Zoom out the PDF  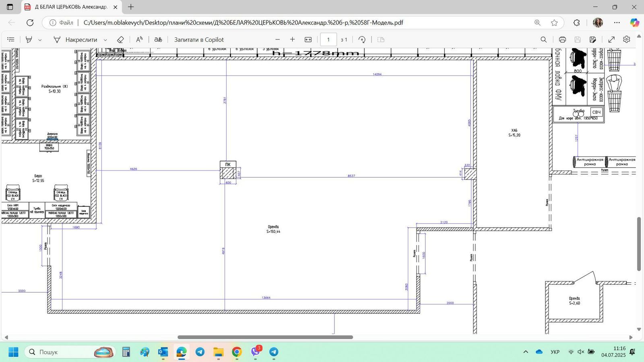(277, 39)
